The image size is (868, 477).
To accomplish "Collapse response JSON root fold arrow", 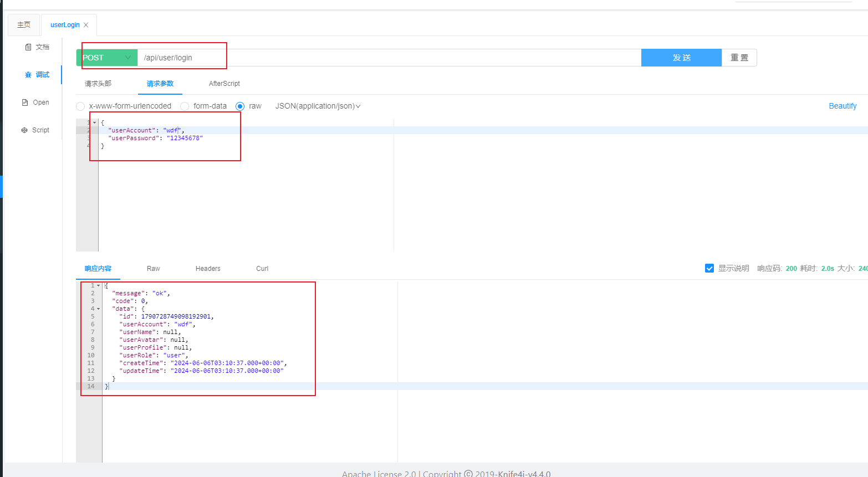I will (99, 285).
